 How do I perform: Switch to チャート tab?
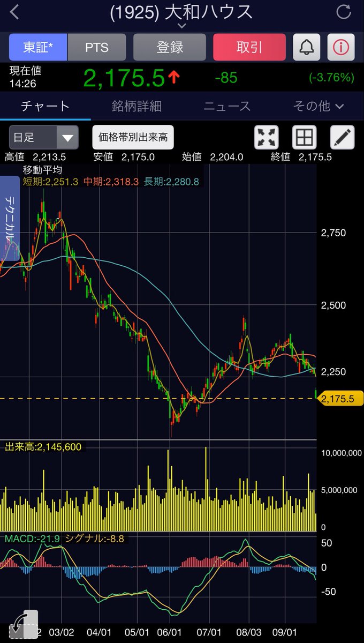coord(45,106)
